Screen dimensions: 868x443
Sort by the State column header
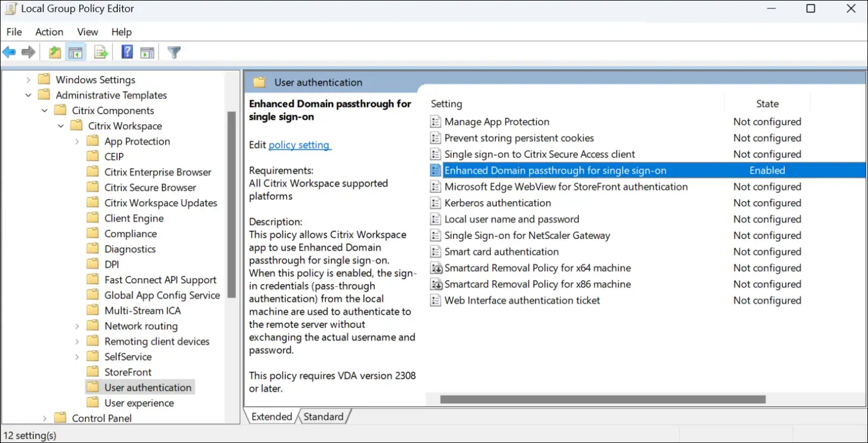tap(767, 104)
